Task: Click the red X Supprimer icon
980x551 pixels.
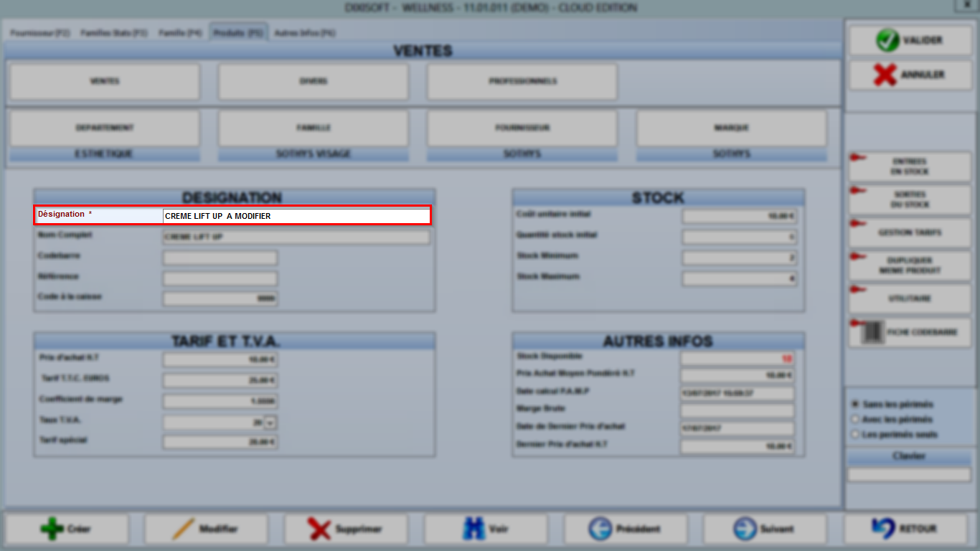Action: click(319, 529)
